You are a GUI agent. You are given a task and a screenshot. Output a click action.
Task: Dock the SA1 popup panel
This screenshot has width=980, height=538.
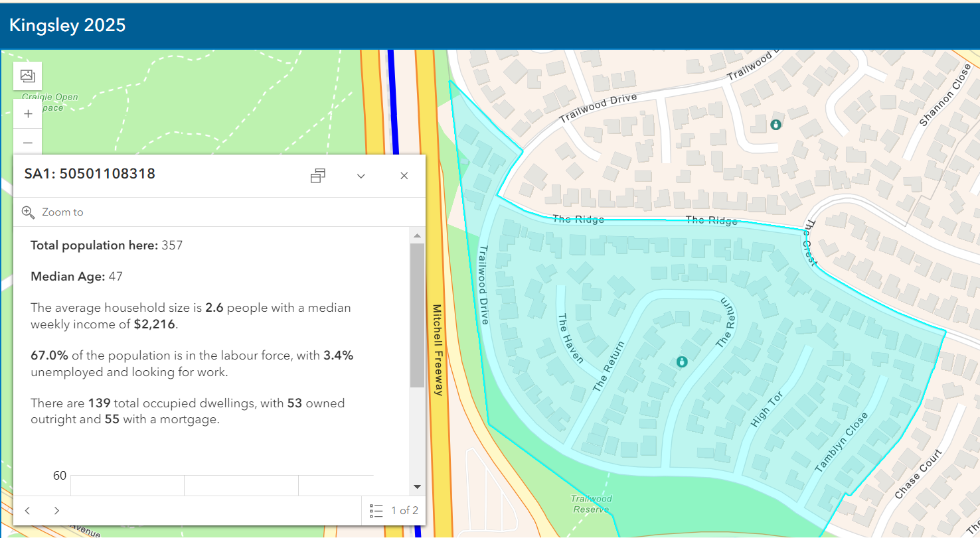(318, 176)
